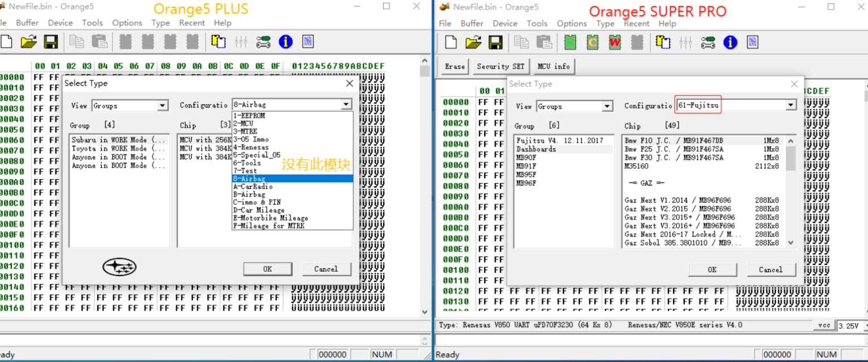Image resolution: width=868 pixels, height=362 pixels.
Task: Select A-CarRadio from the configuration list
Action: tap(253, 186)
